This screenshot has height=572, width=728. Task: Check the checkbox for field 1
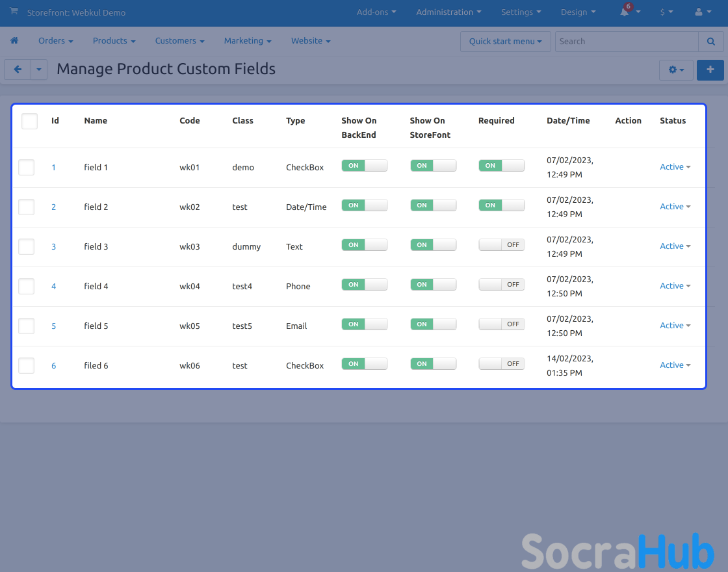[27, 168]
